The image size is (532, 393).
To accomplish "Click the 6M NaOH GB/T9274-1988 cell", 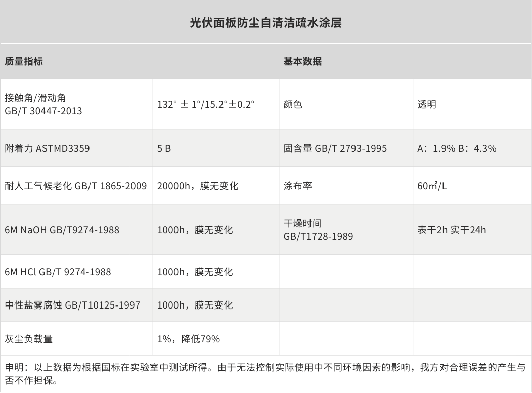I will coord(62,230).
